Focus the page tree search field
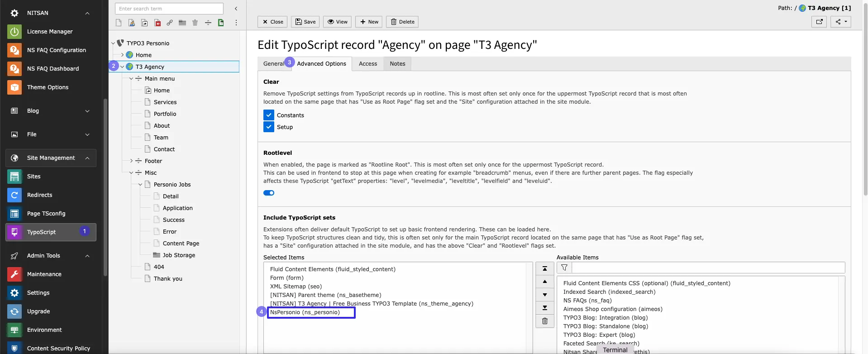The height and width of the screenshot is (354, 868). pos(169,9)
